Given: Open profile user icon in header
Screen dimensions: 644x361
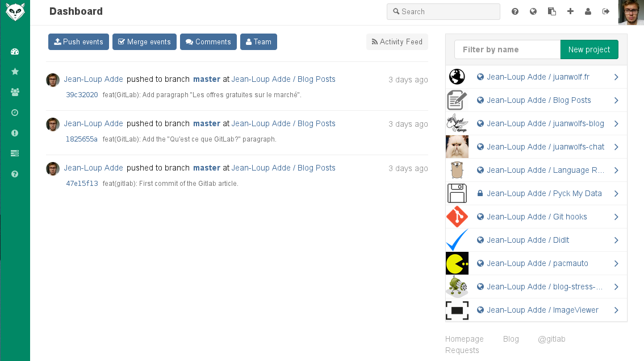Looking at the screenshot, I should click(x=588, y=11).
